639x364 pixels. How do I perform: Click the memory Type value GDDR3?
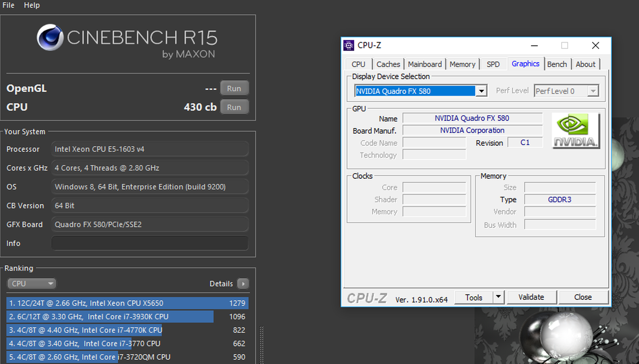[x=560, y=200]
